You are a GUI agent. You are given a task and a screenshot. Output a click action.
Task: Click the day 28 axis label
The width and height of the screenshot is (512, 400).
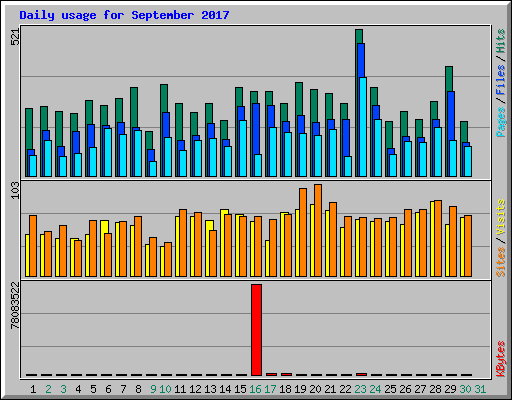point(435,389)
